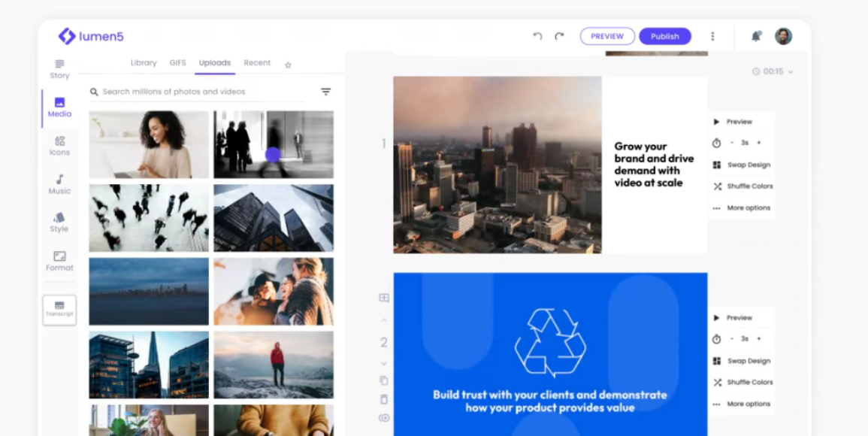Open the Style panel in sidebar

(x=59, y=223)
